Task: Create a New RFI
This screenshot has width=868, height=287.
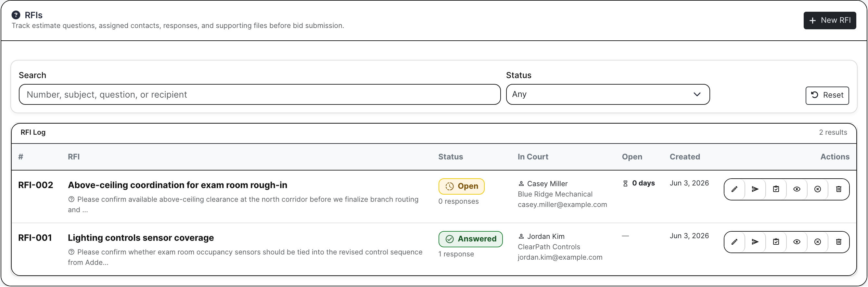Action: point(830,20)
